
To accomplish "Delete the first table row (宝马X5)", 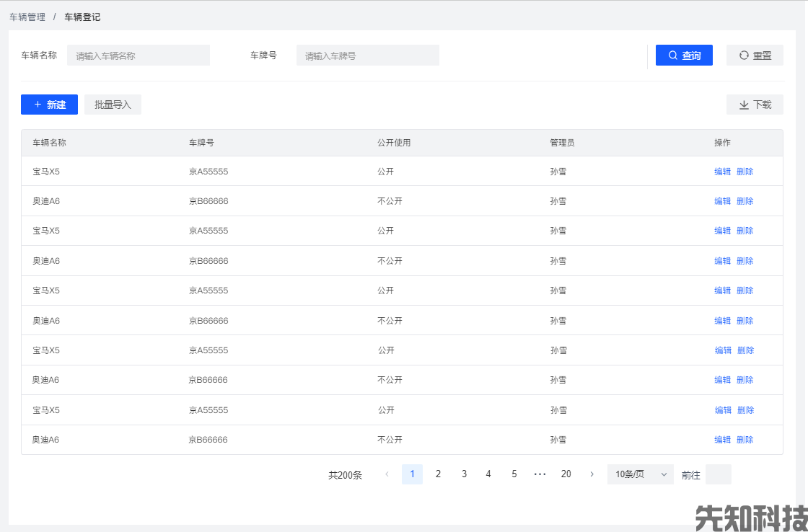I will tap(745, 172).
